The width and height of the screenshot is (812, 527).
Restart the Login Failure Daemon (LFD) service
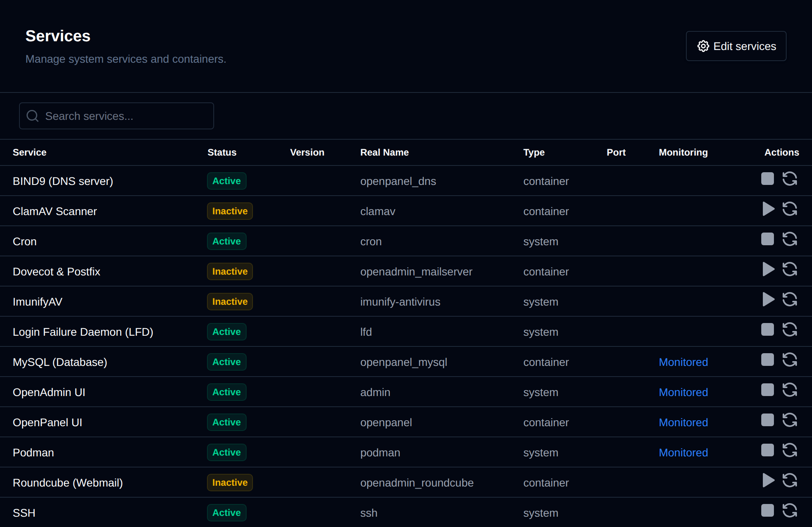coord(789,329)
